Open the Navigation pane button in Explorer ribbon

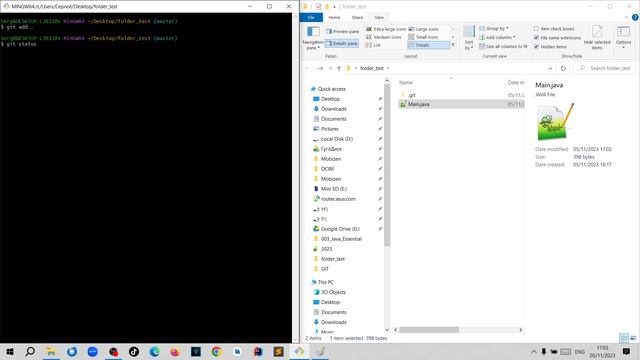point(313,38)
